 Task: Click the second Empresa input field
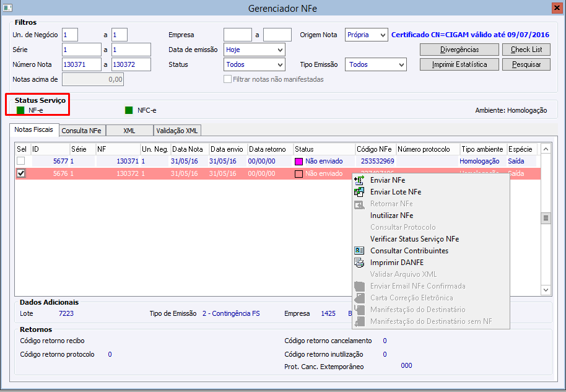(x=277, y=35)
